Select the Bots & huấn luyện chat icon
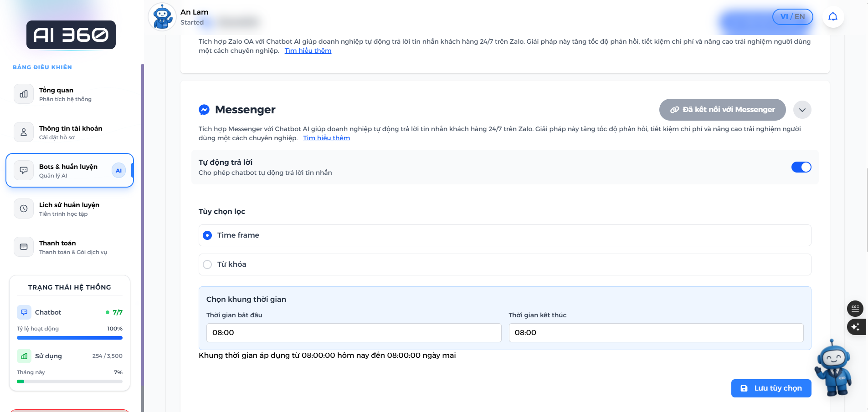 (23, 170)
